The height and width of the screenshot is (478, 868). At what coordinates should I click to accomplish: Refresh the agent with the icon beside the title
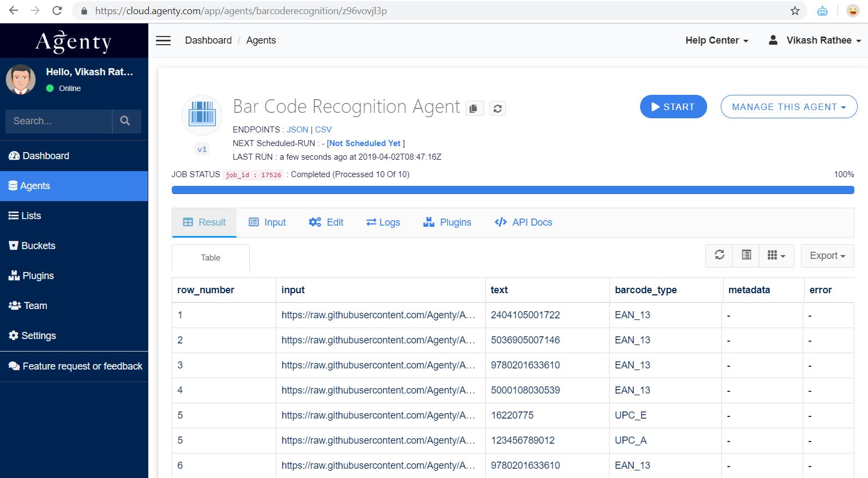pos(498,108)
